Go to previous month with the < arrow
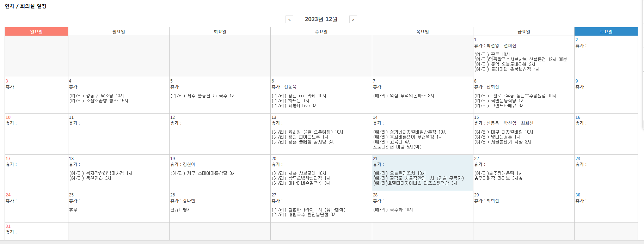The width and height of the screenshot is (644, 244). (x=289, y=19)
